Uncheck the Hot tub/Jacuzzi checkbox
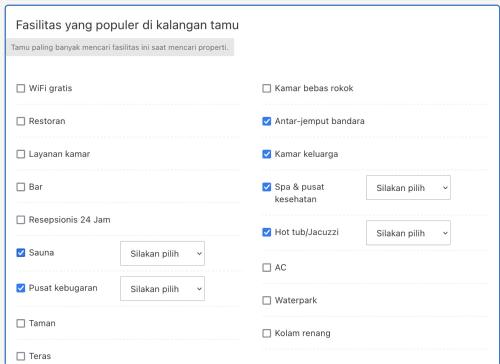 267,232
